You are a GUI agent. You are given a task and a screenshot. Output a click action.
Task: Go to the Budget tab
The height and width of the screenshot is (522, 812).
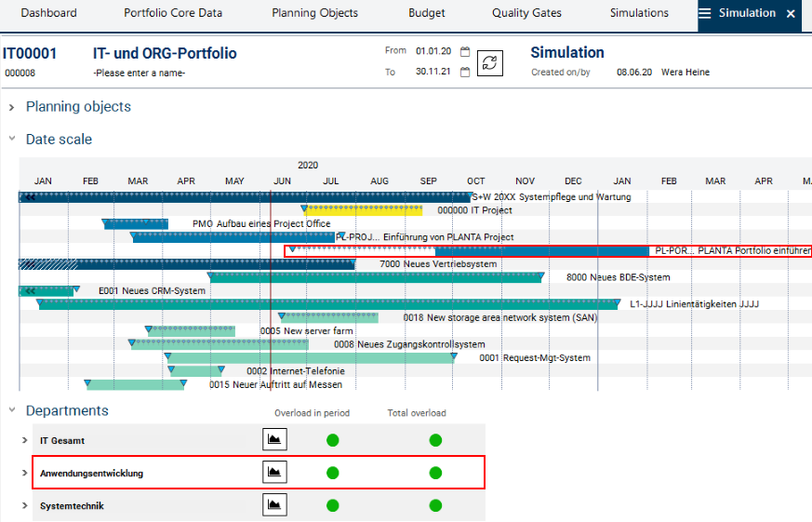point(427,14)
